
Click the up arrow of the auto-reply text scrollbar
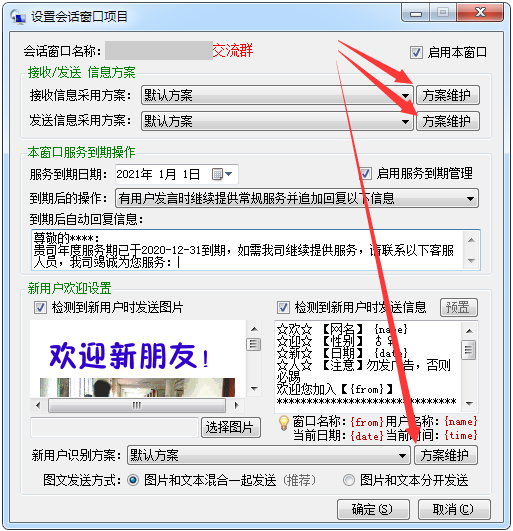[x=471, y=240]
